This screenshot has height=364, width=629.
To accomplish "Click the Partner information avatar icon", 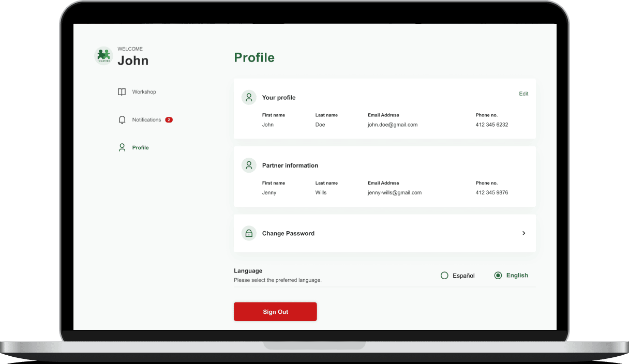I will pos(249,165).
